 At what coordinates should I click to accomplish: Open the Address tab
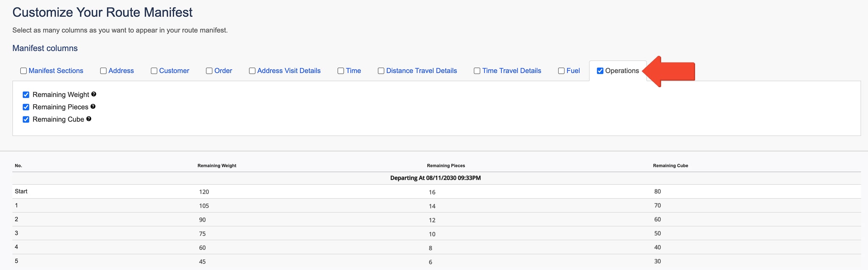pyautogui.click(x=121, y=71)
